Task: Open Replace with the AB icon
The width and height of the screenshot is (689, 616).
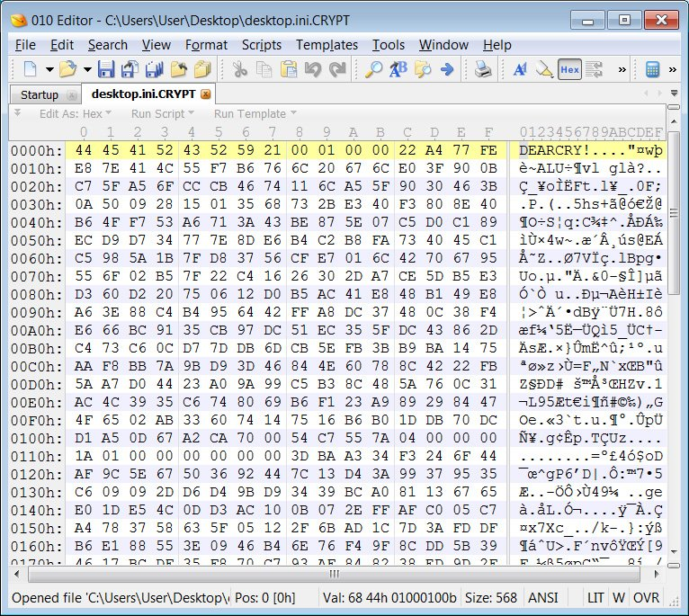Action: point(398,69)
